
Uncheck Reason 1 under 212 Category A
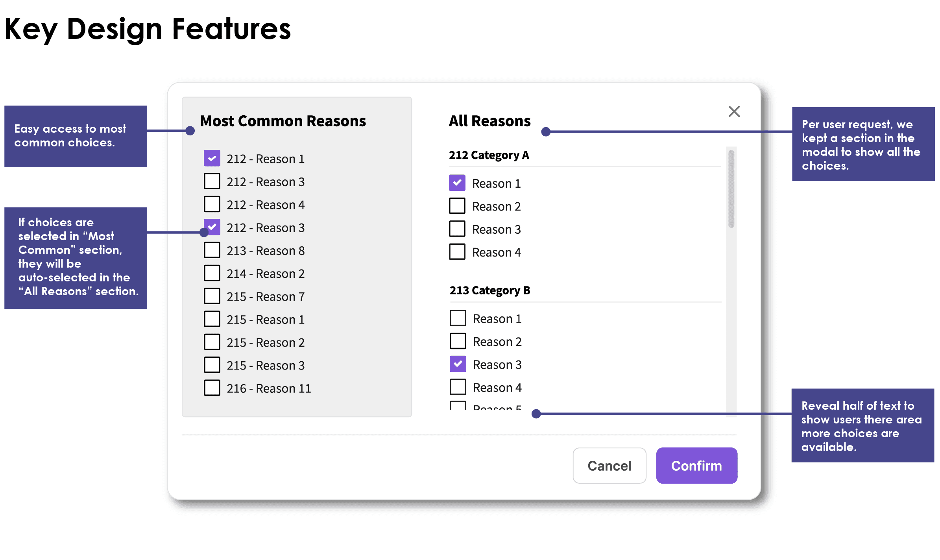(x=457, y=183)
